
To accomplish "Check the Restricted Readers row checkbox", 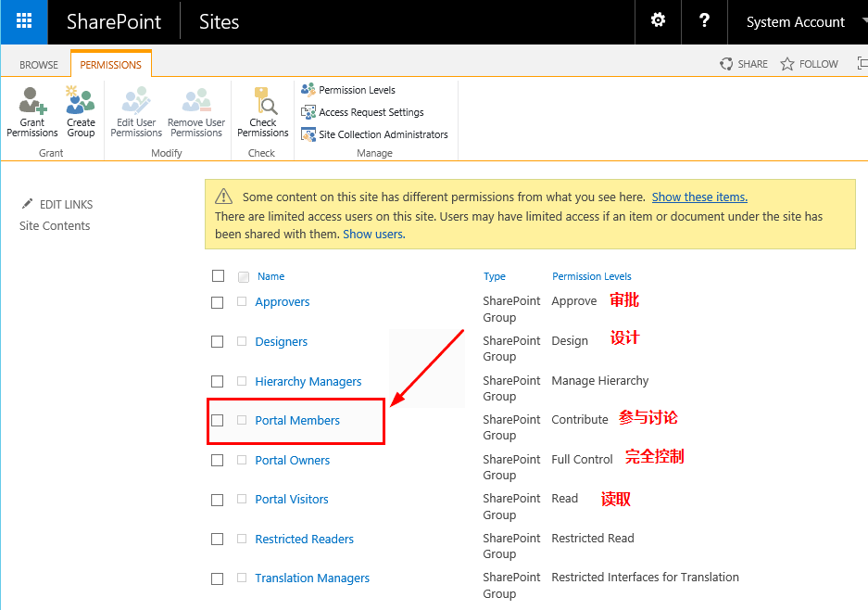I will pos(218,540).
